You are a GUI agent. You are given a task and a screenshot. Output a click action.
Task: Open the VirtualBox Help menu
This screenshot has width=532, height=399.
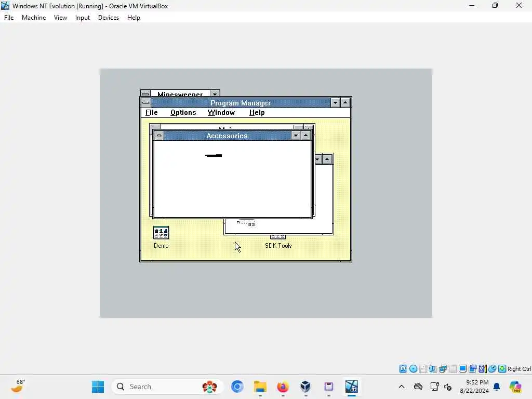pyautogui.click(x=134, y=18)
